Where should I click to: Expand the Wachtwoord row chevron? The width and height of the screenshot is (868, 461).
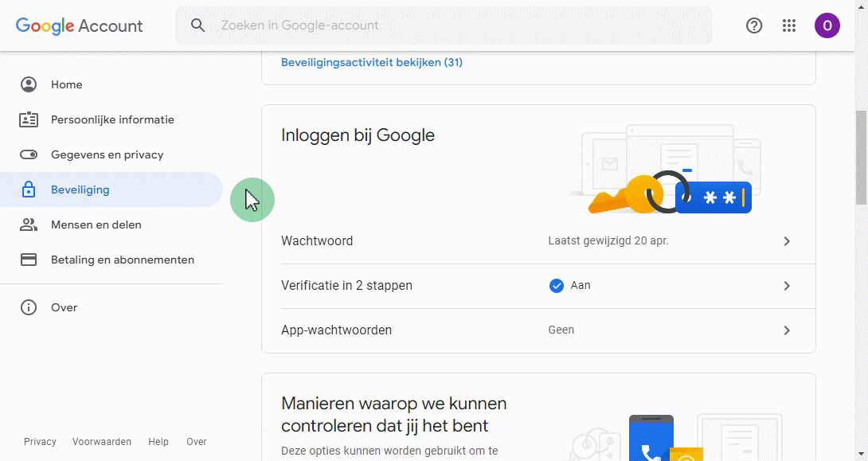coord(787,240)
